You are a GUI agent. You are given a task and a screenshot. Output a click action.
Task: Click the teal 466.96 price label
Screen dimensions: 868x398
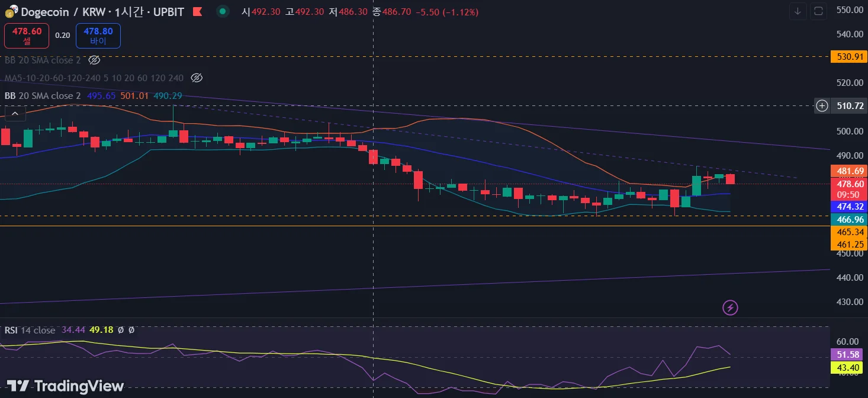848,220
